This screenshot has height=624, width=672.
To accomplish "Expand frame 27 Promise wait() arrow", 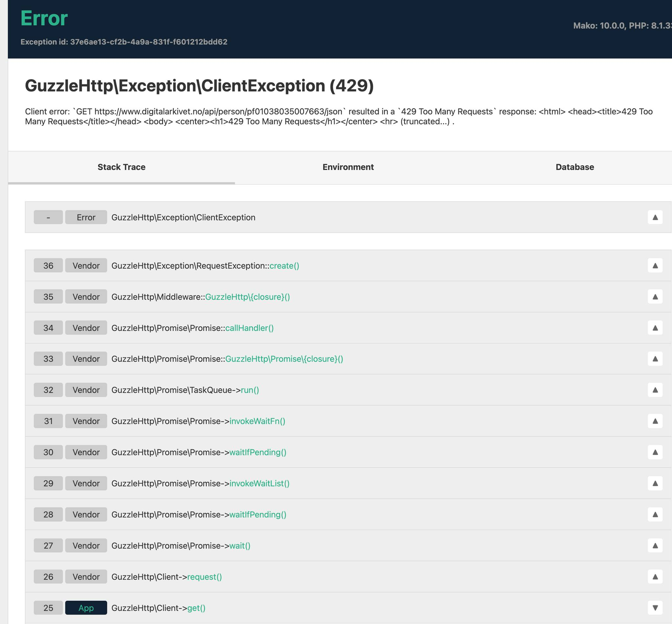I will [655, 545].
